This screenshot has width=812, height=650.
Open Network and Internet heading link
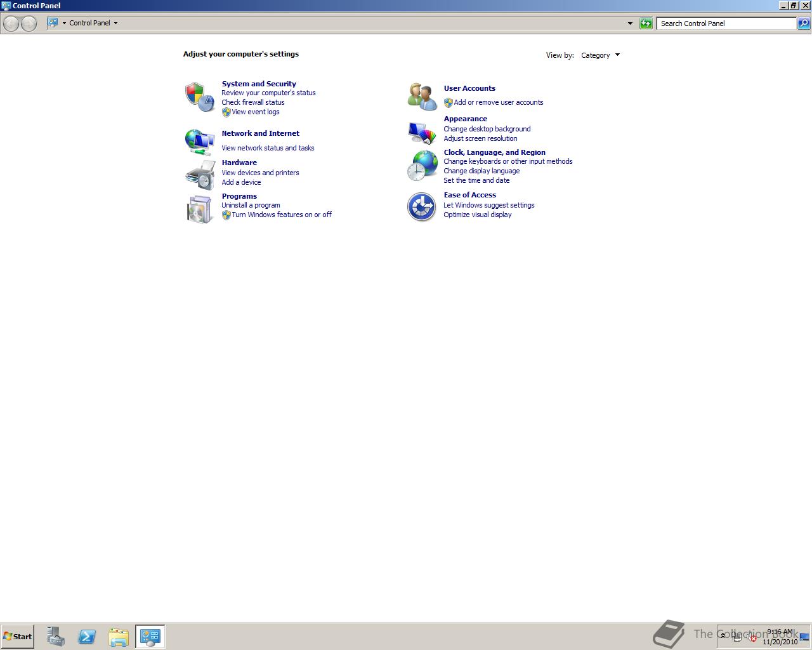[260, 133]
